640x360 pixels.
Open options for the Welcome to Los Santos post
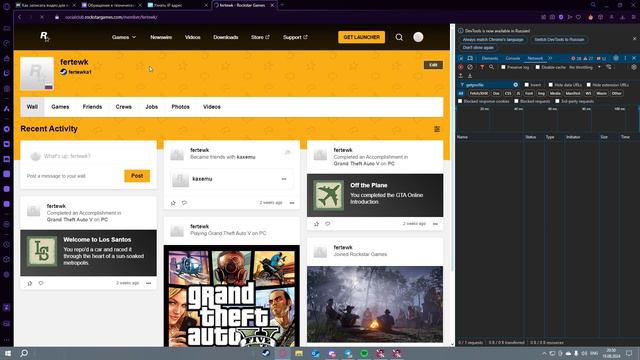pyautogui.click(x=149, y=283)
